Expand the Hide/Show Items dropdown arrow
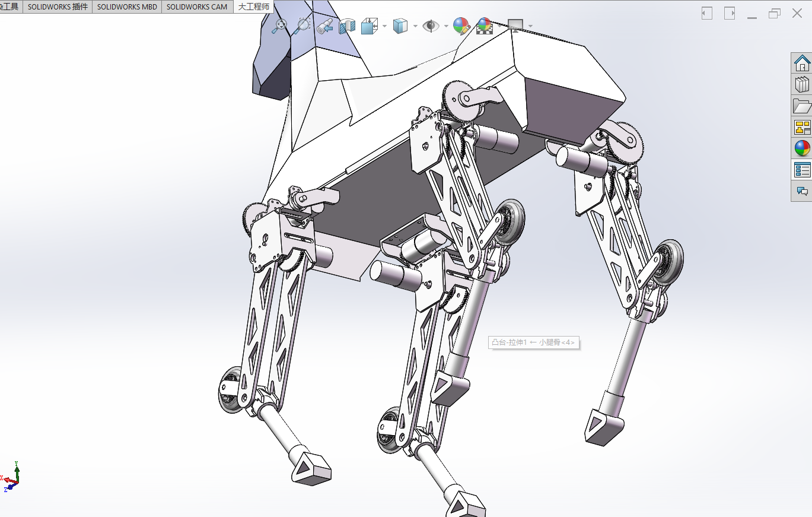The width and height of the screenshot is (812, 517). tap(446, 26)
